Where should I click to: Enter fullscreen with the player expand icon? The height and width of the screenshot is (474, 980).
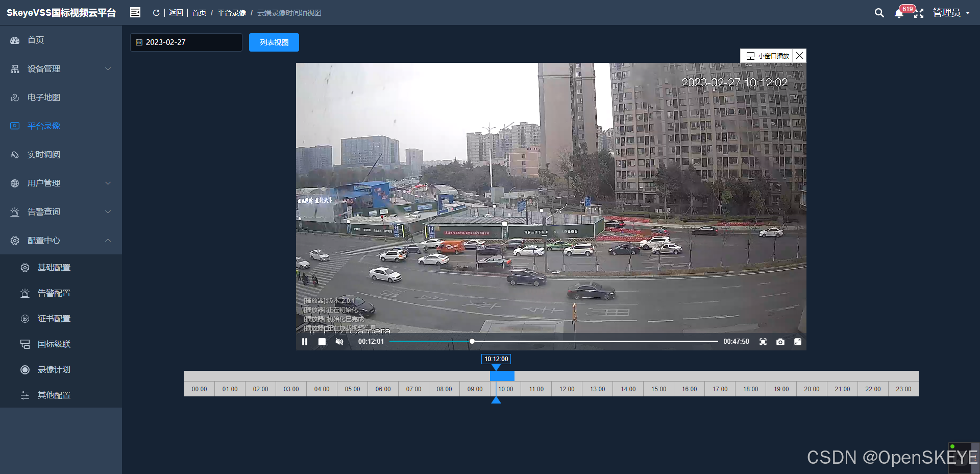click(798, 342)
